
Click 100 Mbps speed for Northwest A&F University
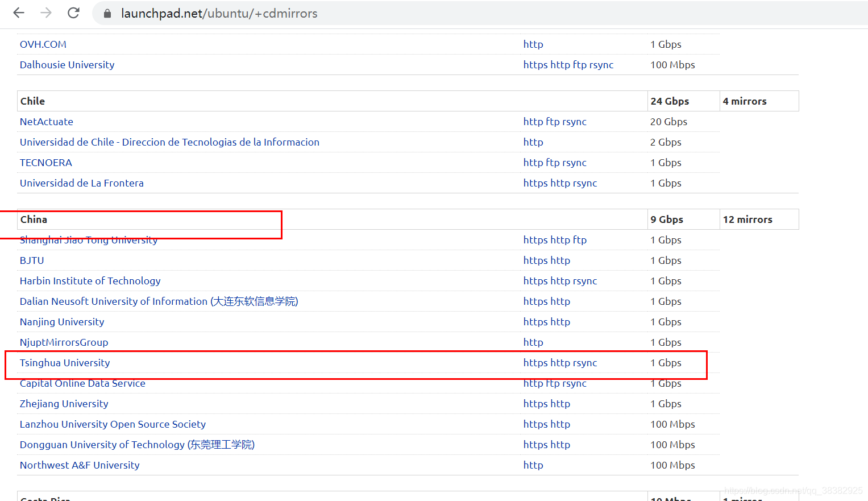[673, 465]
